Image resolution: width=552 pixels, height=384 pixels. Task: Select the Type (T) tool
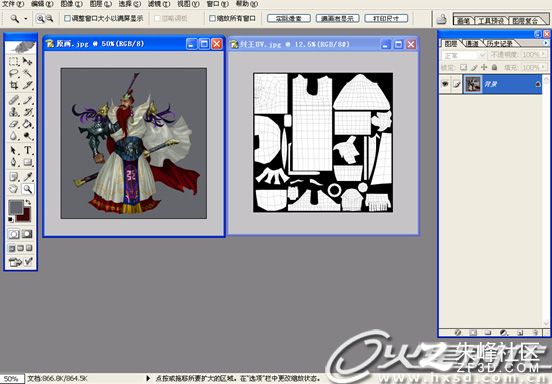pos(27,150)
